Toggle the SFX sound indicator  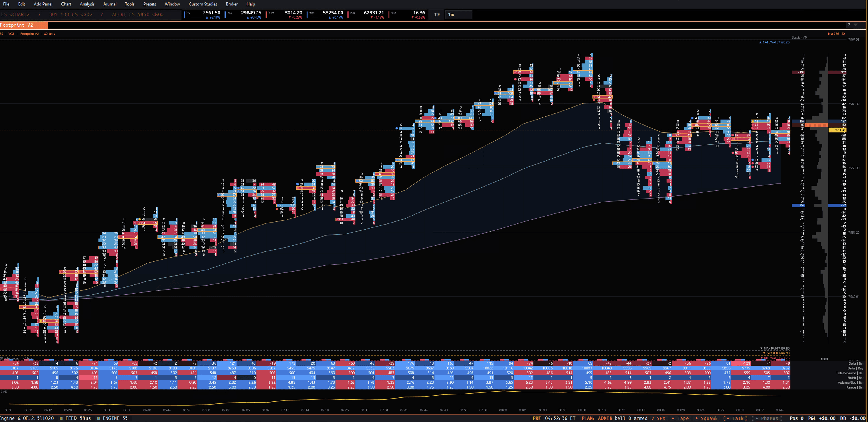coord(658,418)
